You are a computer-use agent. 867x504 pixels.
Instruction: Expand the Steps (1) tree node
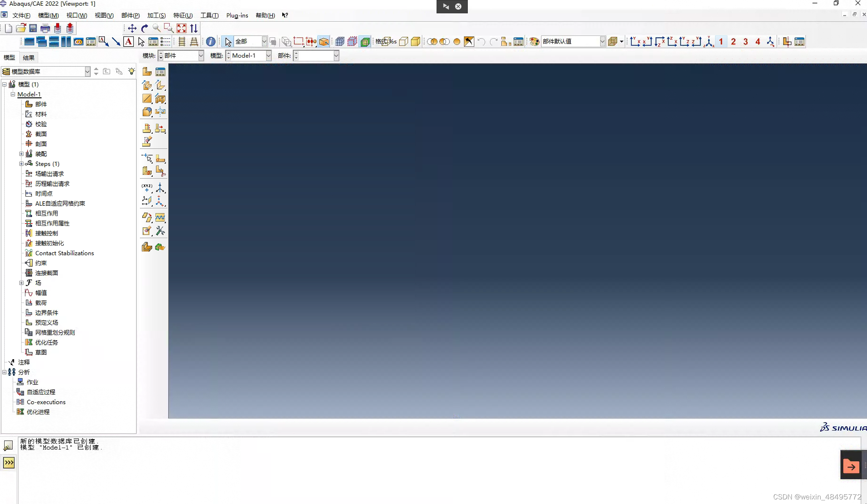[21, 164]
